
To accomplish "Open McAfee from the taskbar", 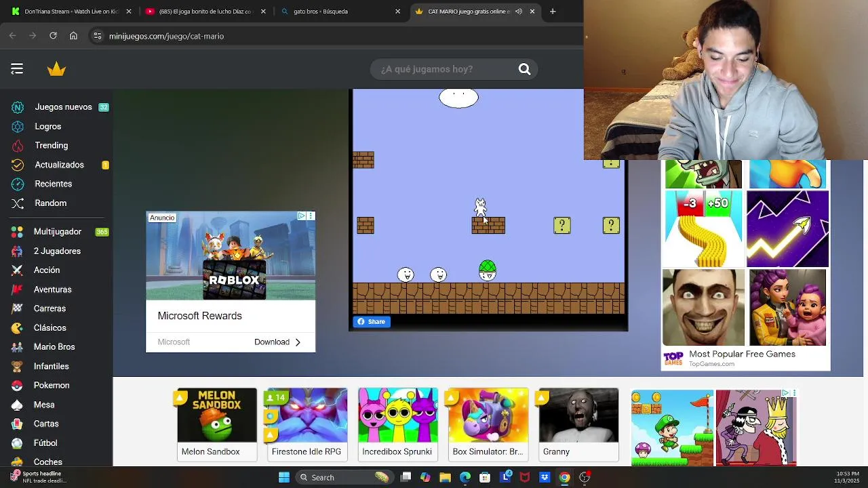I will (x=524, y=477).
